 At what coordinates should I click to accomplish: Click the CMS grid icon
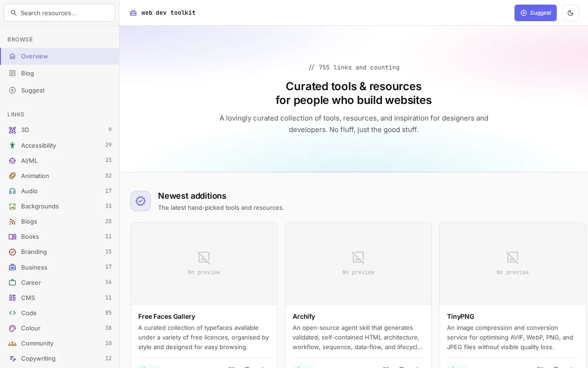pos(12,298)
